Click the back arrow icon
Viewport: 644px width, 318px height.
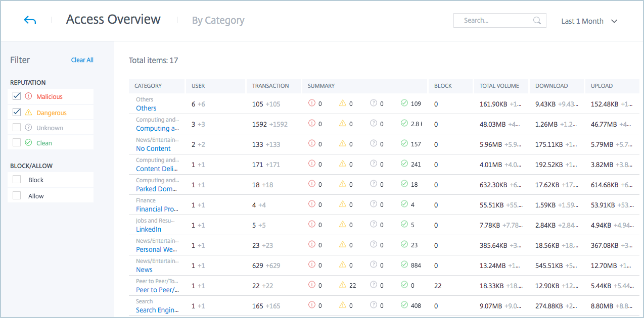tap(30, 20)
